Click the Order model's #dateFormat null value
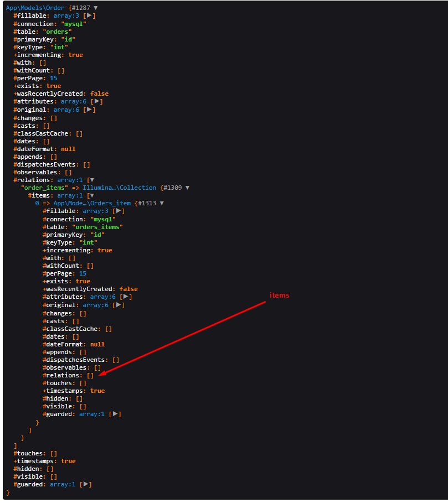 click(68, 149)
